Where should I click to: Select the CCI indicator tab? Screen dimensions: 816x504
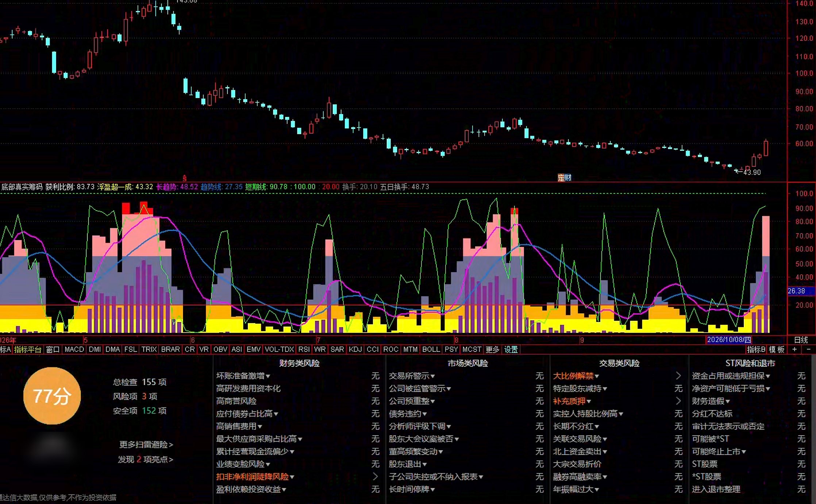[373, 349]
